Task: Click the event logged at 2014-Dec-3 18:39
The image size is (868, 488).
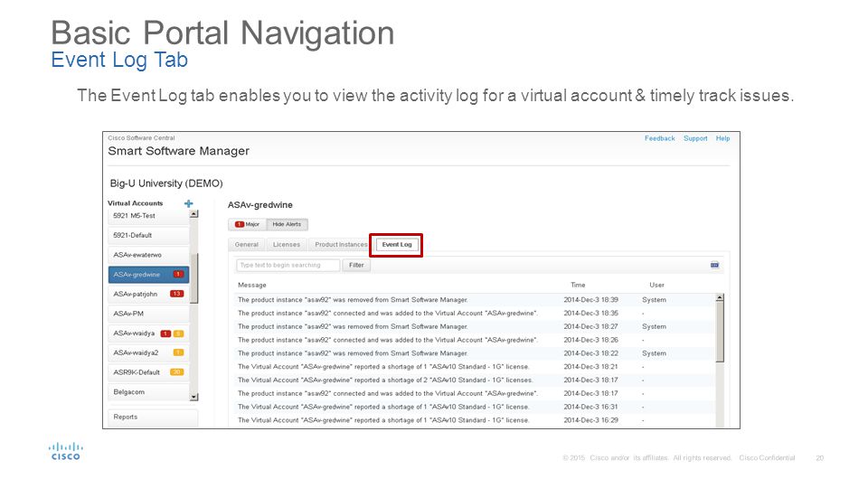Action: coord(474,300)
